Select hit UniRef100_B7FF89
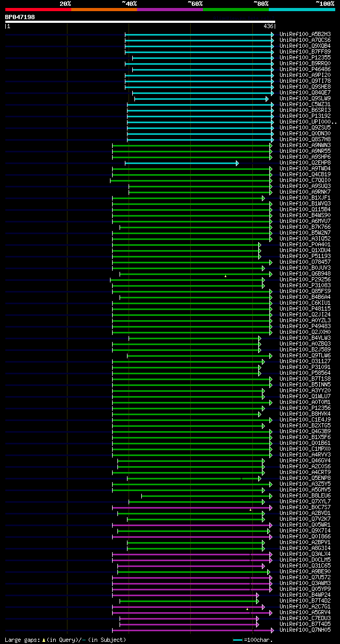This screenshot has width=340, height=644. coord(305,51)
